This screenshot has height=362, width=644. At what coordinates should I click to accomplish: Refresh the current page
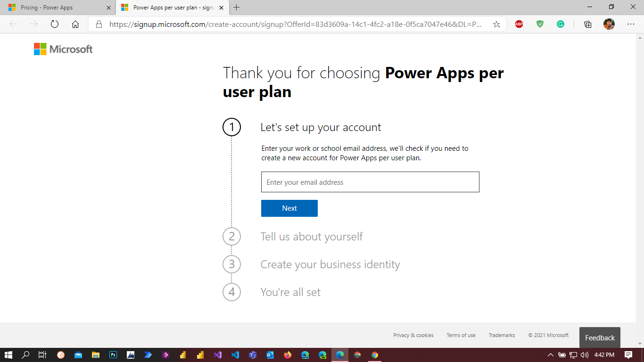[55, 25]
